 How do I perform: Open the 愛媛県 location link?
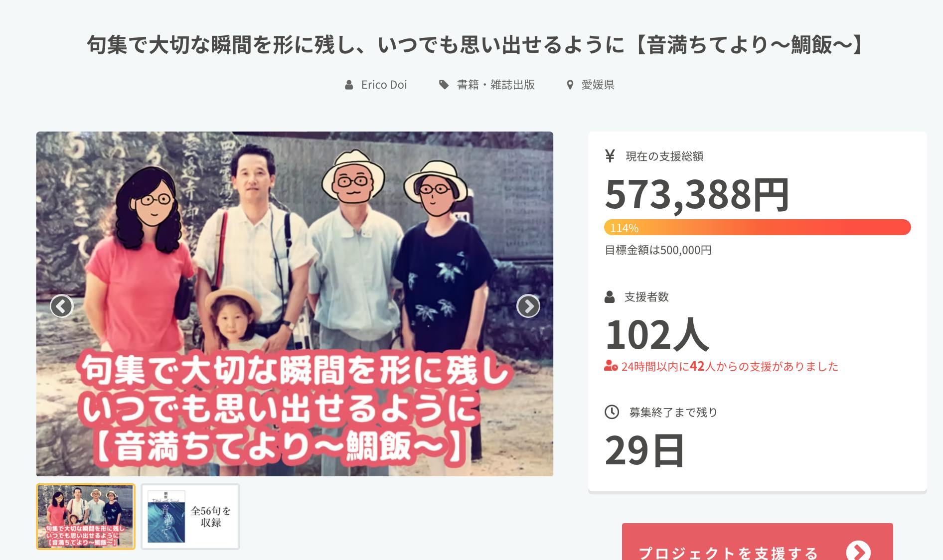pos(598,85)
